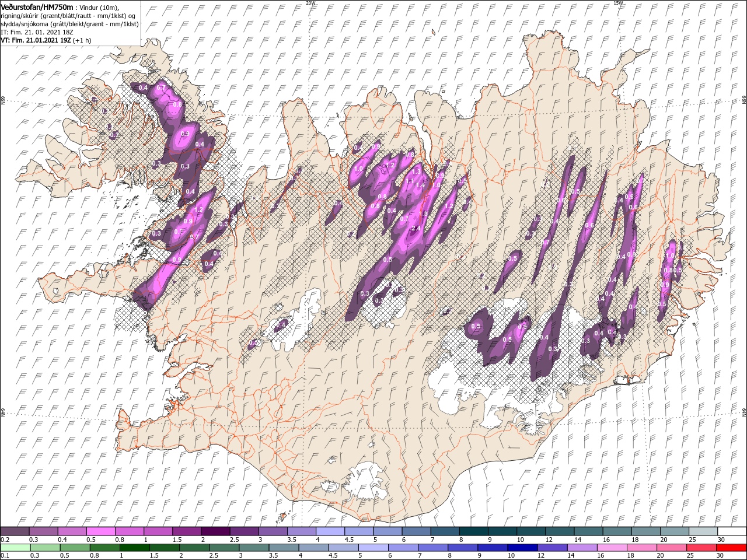
Task: Pick the first dark mauve 0.2 swatch in top row
Action: point(15,531)
